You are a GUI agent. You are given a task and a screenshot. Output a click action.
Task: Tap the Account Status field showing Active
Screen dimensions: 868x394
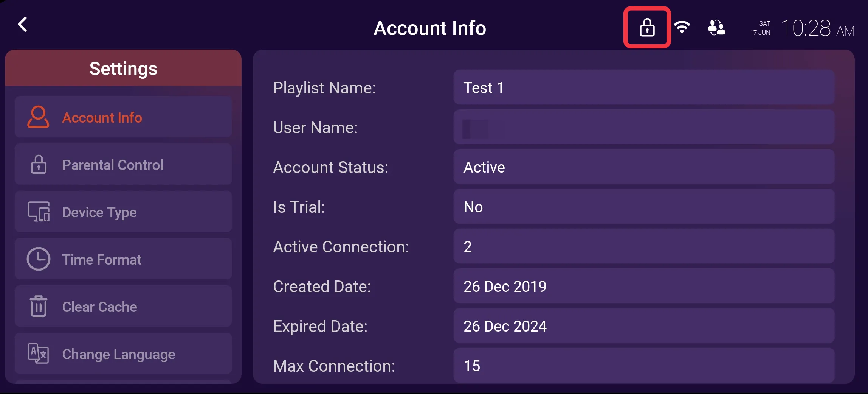coord(644,167)
